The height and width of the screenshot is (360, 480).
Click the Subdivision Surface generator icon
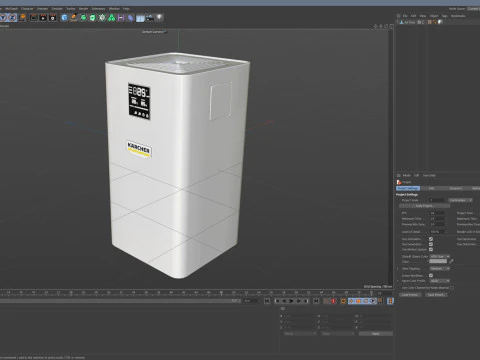(83, 18)
